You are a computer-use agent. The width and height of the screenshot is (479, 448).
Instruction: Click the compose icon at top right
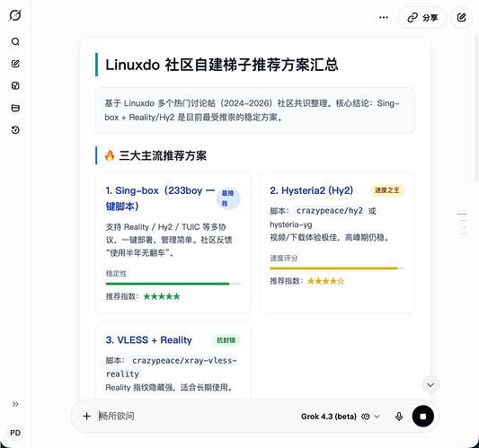click(461, 17)
